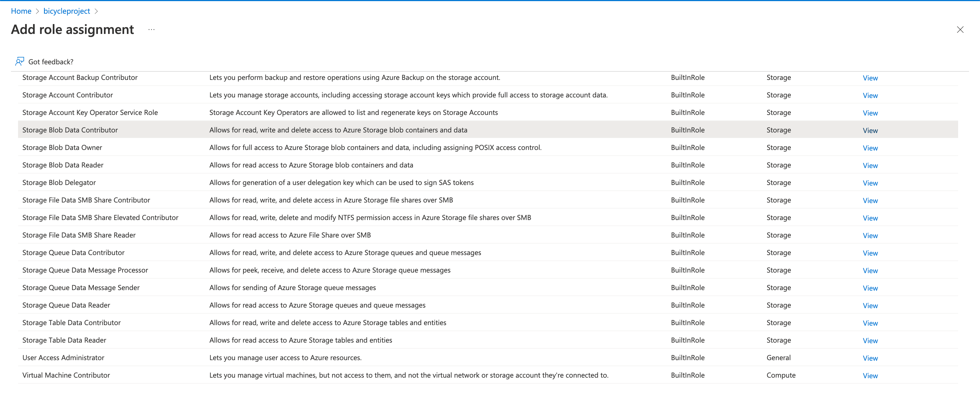The height and width of the screenshot is (405, 980).
Task: Select Storage Blob Data Contributor role row
Action: pyautogui.click(x=70, y=130)
